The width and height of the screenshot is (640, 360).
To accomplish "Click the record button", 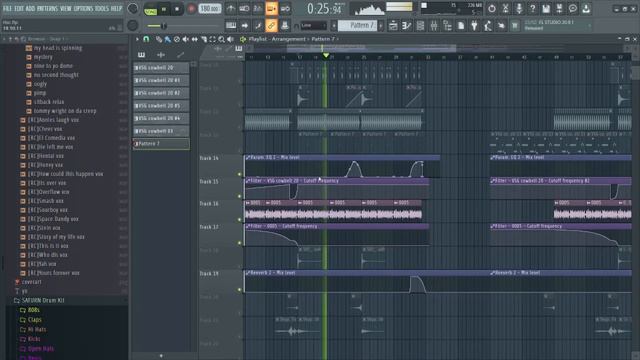I will 191,9.
